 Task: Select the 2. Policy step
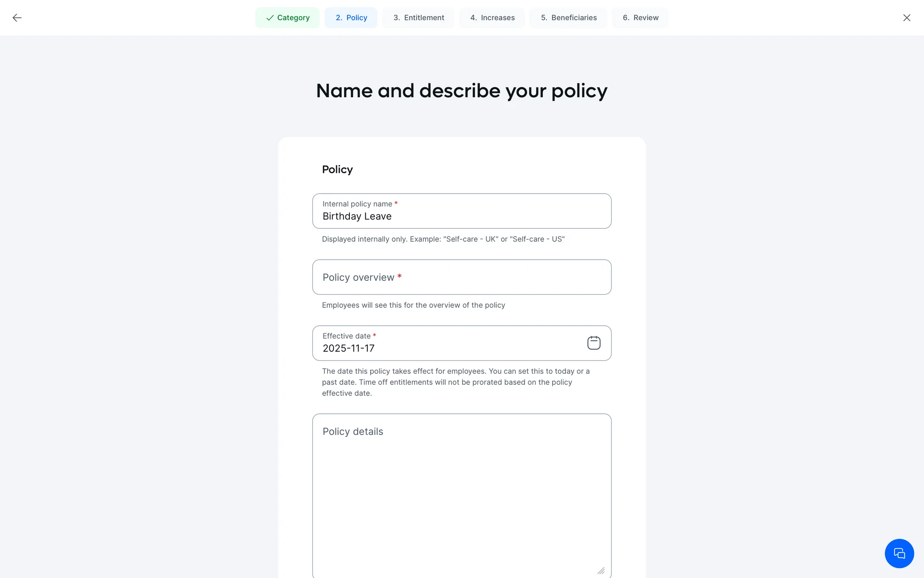(351, 18)
